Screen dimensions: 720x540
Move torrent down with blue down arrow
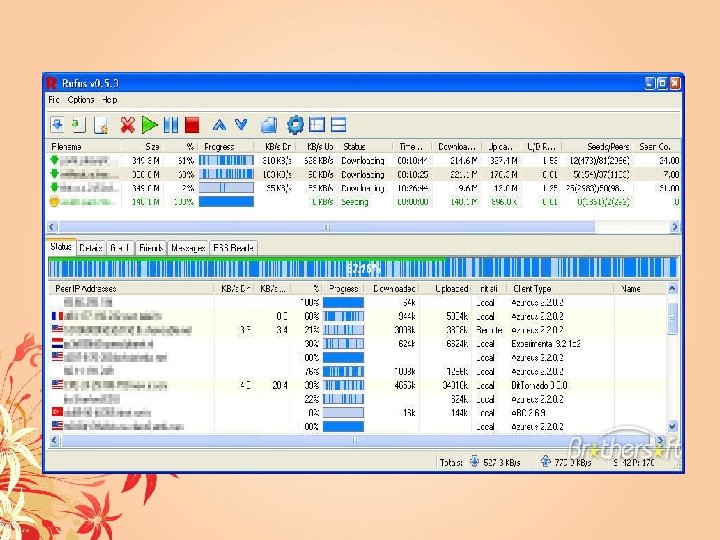(x=241, y=124)
